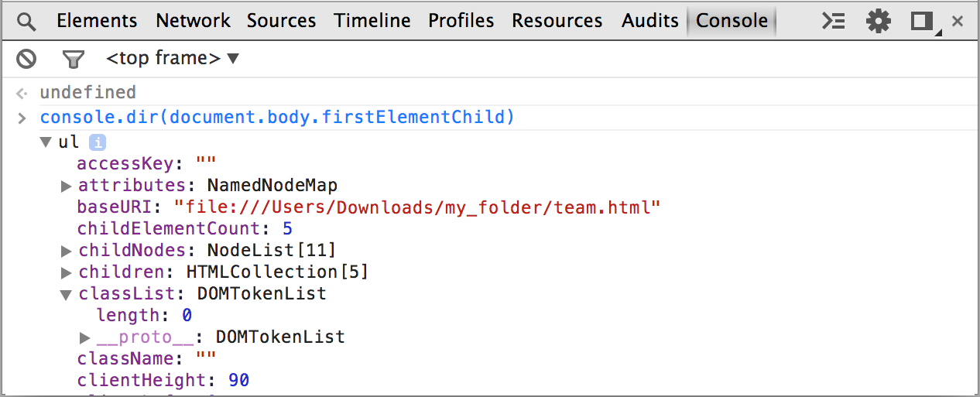The height and width of the screenshot is (397, 980).
Task: Switch to the Elements tab
Action: point(97,21)
